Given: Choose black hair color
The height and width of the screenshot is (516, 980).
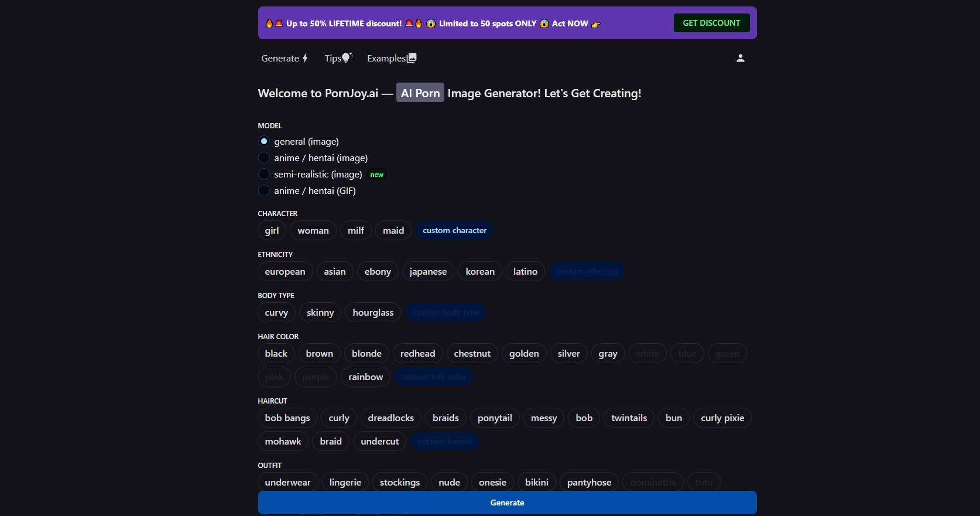Looking at the screenshot, I should click(x=276, y=353).
